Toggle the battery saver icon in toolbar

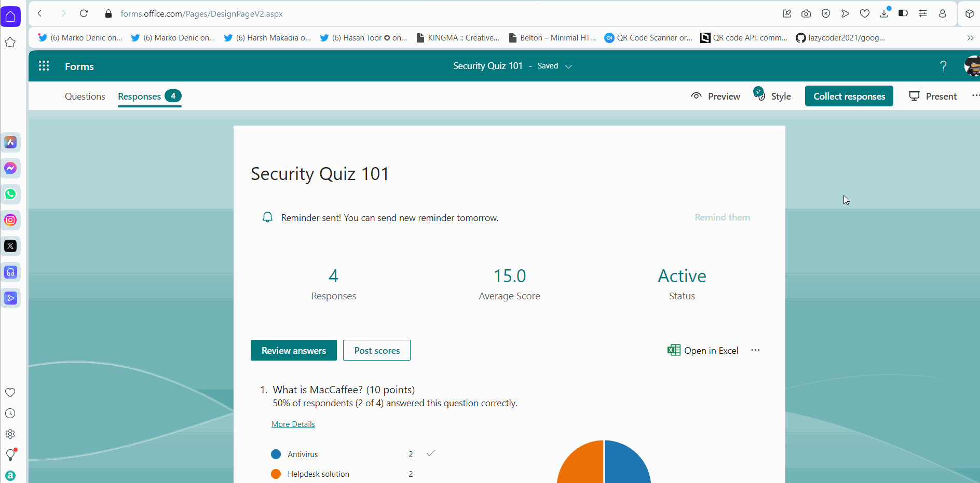tap(903, 13)
